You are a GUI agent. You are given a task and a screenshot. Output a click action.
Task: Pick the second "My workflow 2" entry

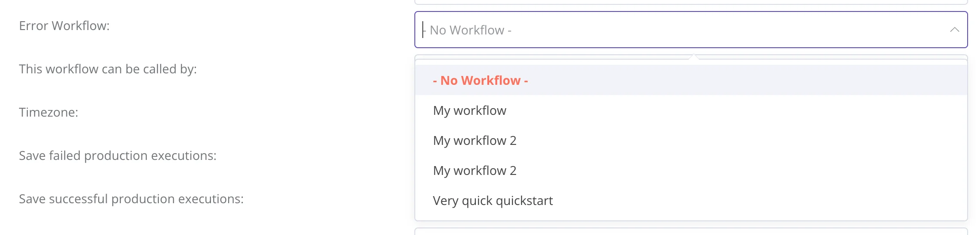tap(475, 171)
